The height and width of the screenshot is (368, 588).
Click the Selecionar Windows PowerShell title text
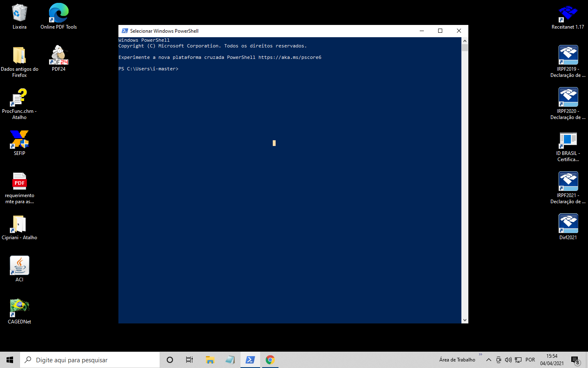[x=164, y=31]
